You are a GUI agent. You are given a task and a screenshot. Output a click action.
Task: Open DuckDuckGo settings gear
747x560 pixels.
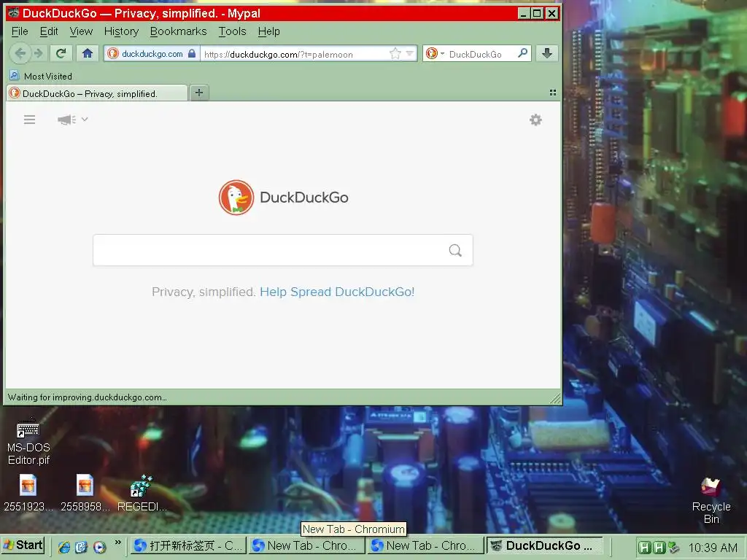536,120
